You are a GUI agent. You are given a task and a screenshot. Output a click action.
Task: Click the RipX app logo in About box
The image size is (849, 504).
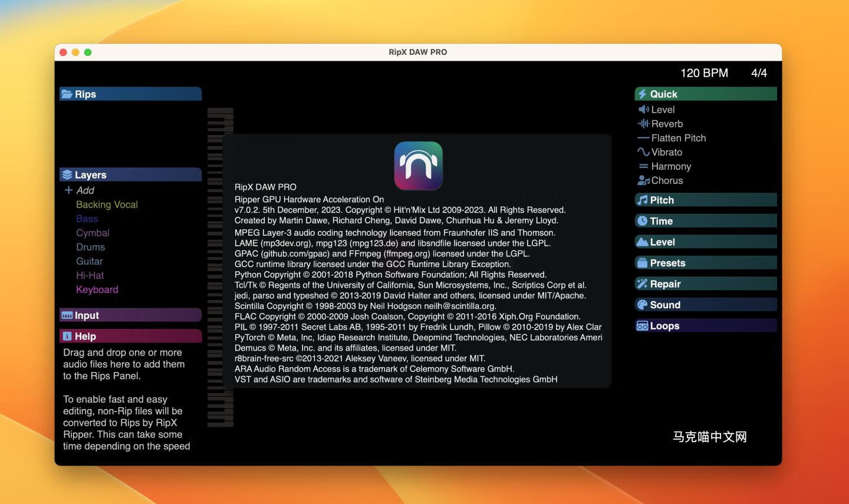(x=418, y=166)
